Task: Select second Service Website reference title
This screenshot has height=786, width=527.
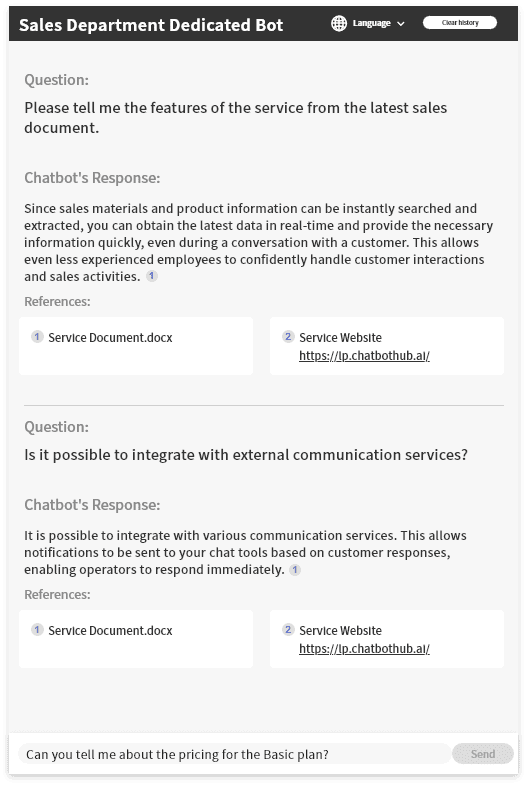Action: point(340,630)
